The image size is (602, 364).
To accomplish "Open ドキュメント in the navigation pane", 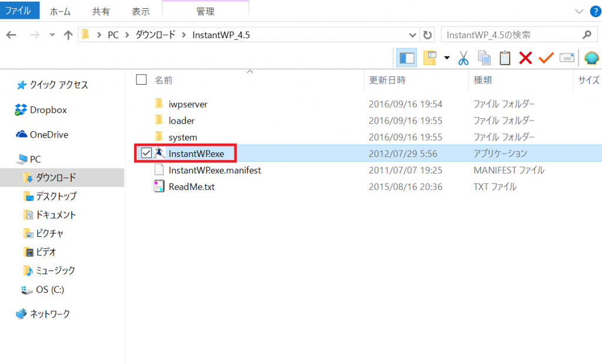I will (56, 215).
